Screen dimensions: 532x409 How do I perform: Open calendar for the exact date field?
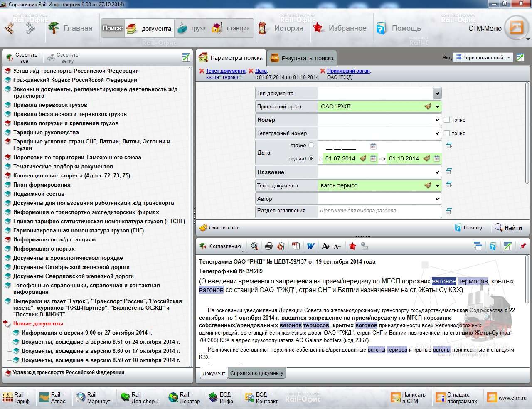click(x=373, y=146)
